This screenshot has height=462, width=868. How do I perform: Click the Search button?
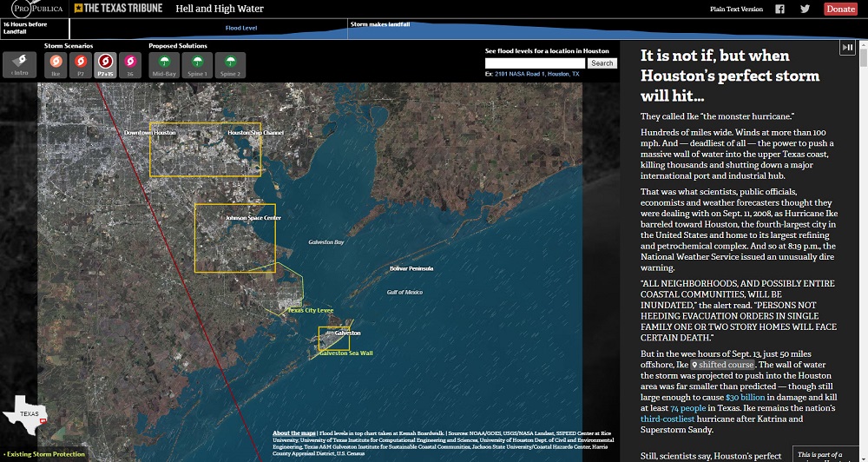coord(602,63)
